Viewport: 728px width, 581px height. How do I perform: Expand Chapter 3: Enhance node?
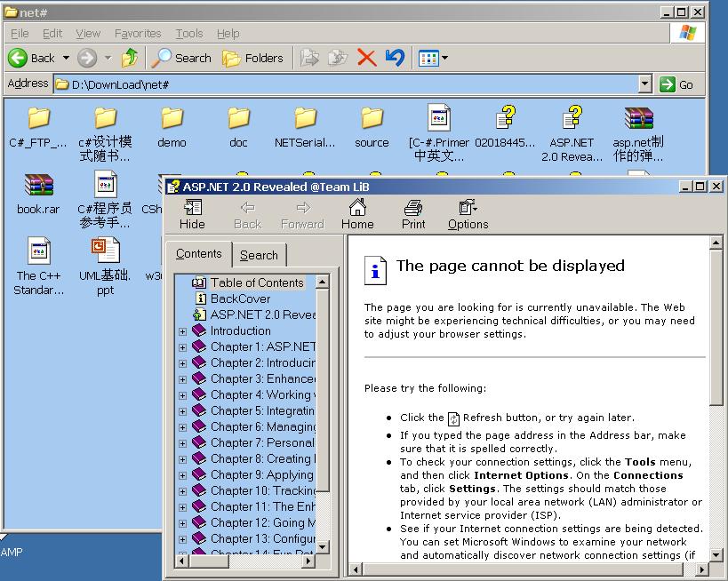182,379
